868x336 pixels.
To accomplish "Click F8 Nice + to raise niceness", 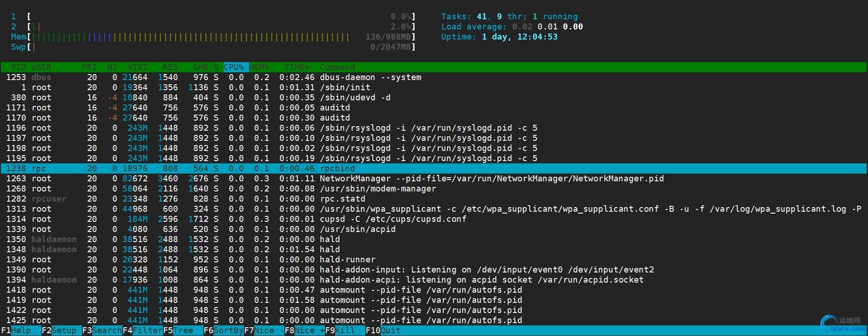I will point(304,330).
